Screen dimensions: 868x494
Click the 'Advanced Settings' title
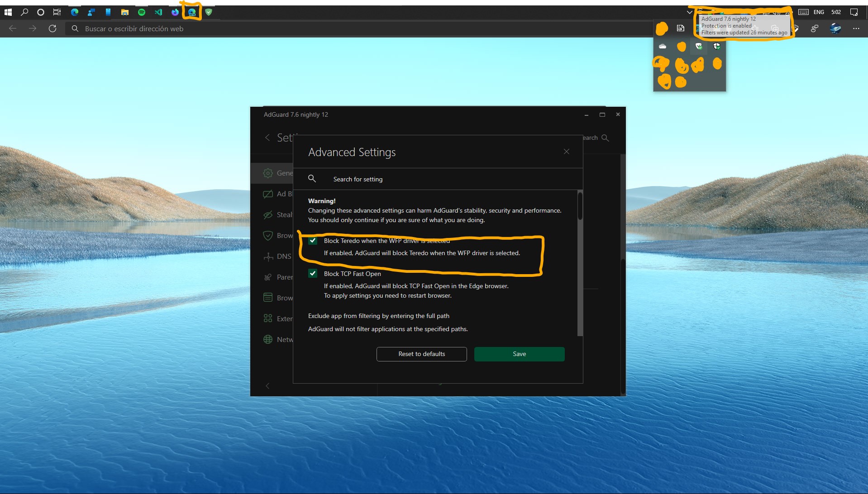click(x=352, y=152)
